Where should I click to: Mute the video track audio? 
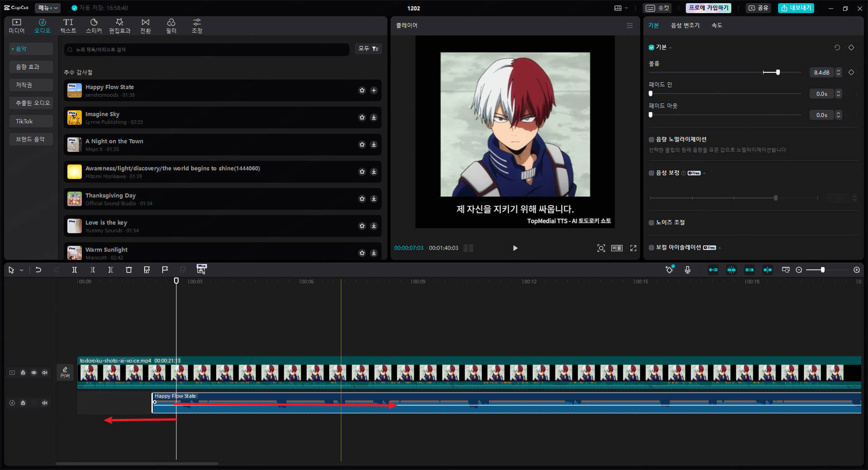45,373
